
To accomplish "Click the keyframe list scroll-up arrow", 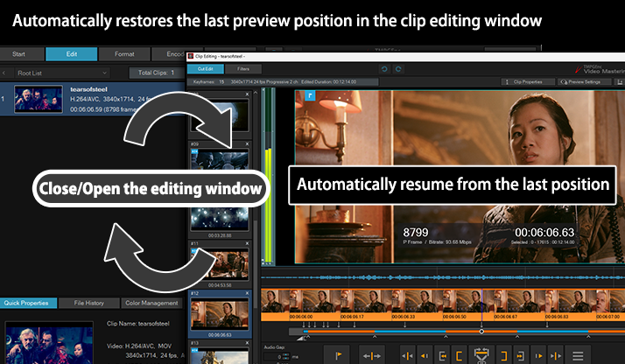I will coord(256,93).
